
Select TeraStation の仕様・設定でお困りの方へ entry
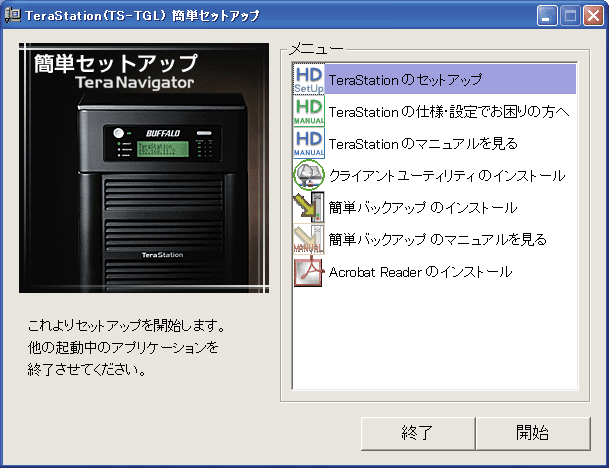tap(434, 111)
